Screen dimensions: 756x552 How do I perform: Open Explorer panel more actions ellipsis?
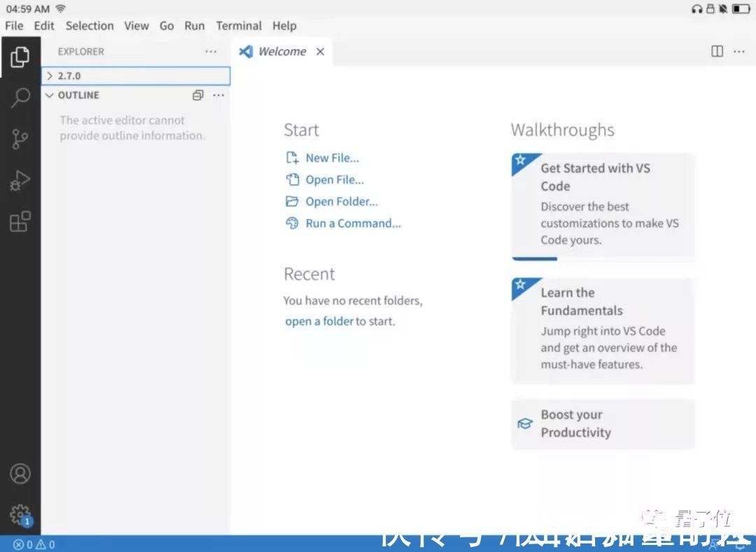pos(211,52)
